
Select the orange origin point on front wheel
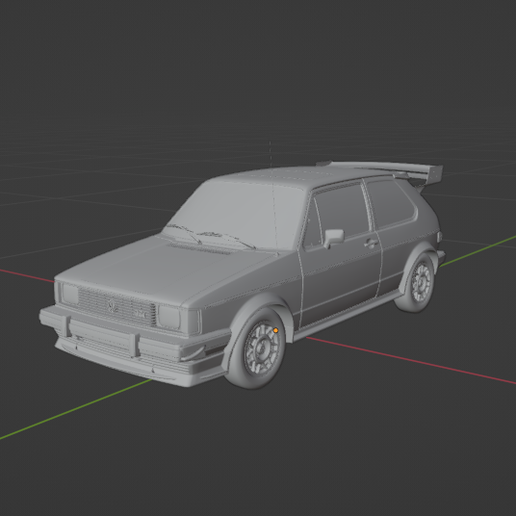coord(276,330)
